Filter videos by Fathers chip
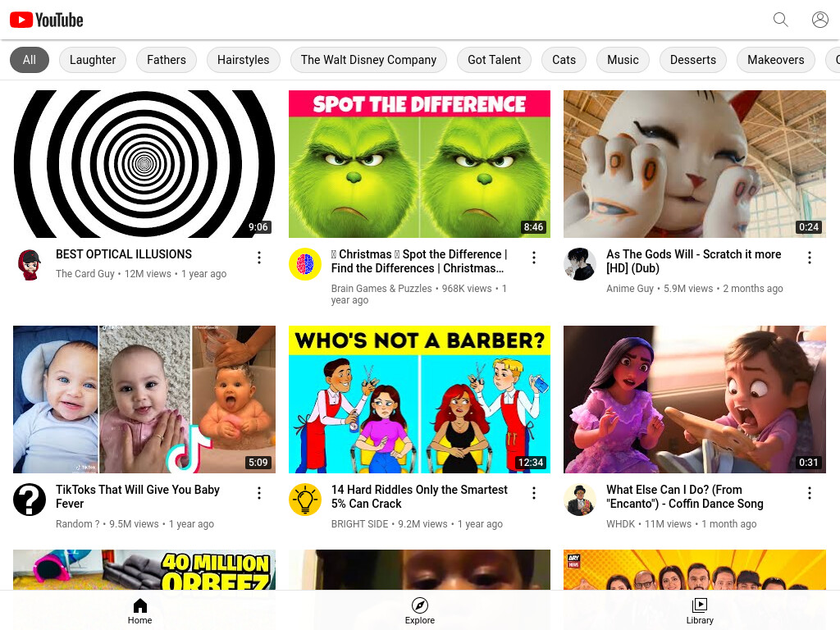 click(x=167, y=60)
